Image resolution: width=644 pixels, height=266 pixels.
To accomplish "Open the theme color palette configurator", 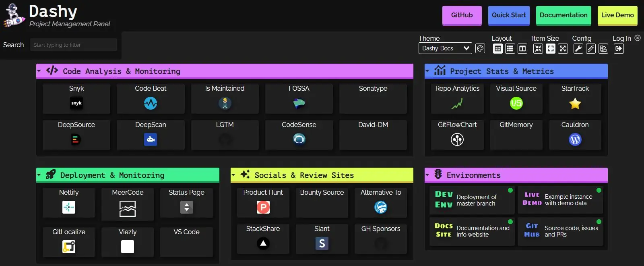I will [480, 49].
